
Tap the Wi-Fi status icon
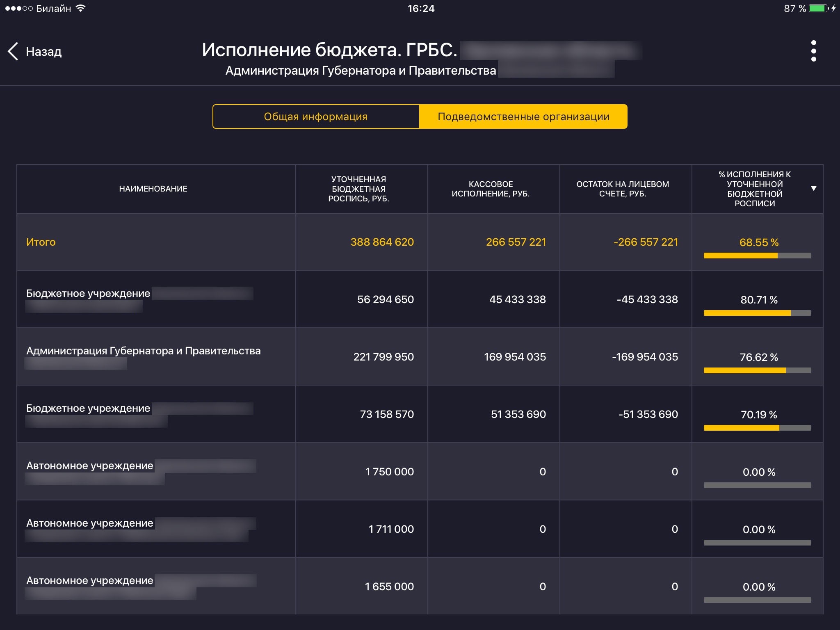(81, 8)
